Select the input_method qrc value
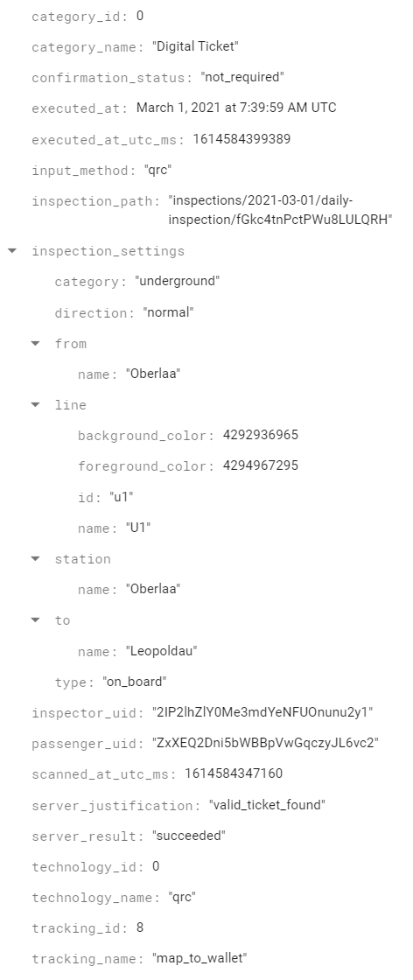Image resolution: width=413 pixels, height=980 pixels. pyautogui.click(x=157, y=170)
